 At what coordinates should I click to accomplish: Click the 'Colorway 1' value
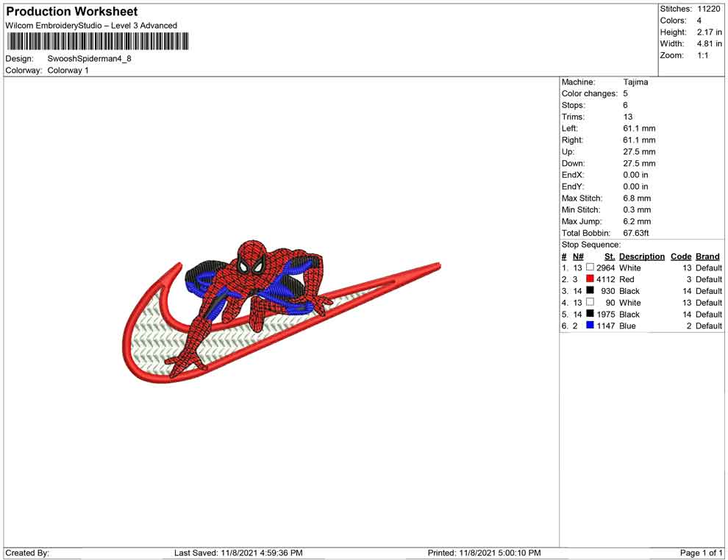coord(68,71)
